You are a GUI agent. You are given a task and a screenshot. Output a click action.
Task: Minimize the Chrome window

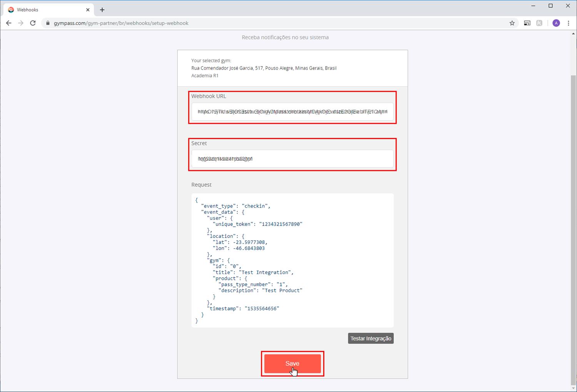pyautogui.click(x=533, y=6)
